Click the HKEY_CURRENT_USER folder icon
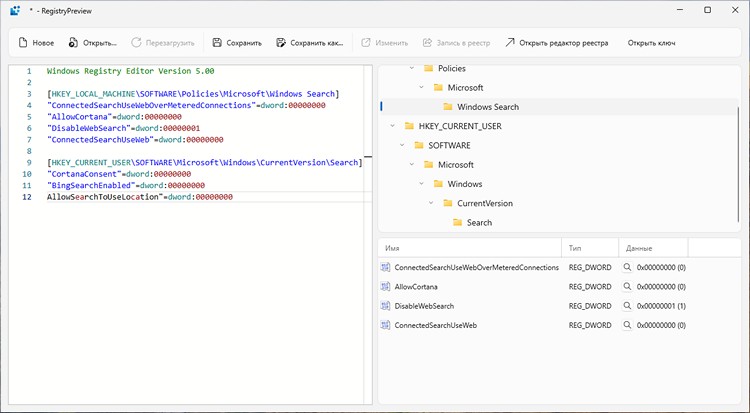The image size is (750, 413). (x=409, y=126)
